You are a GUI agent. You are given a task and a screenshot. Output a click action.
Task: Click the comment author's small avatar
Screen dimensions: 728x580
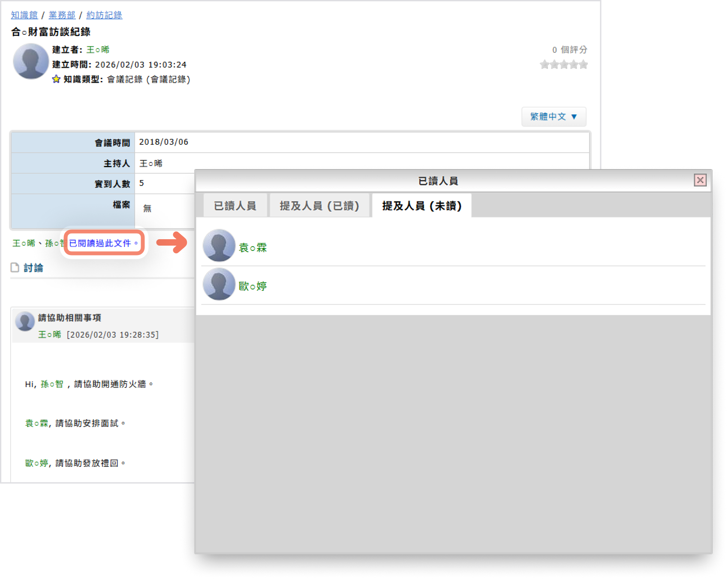click(25, 322)
